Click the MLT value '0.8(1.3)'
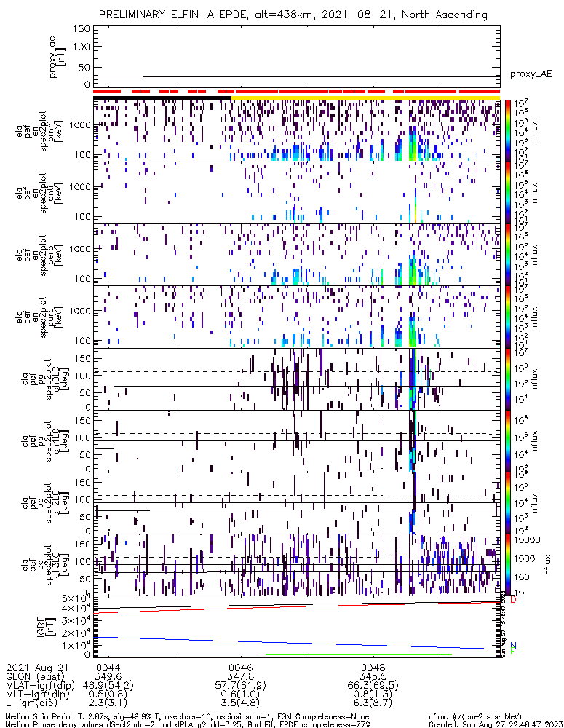 373,694
